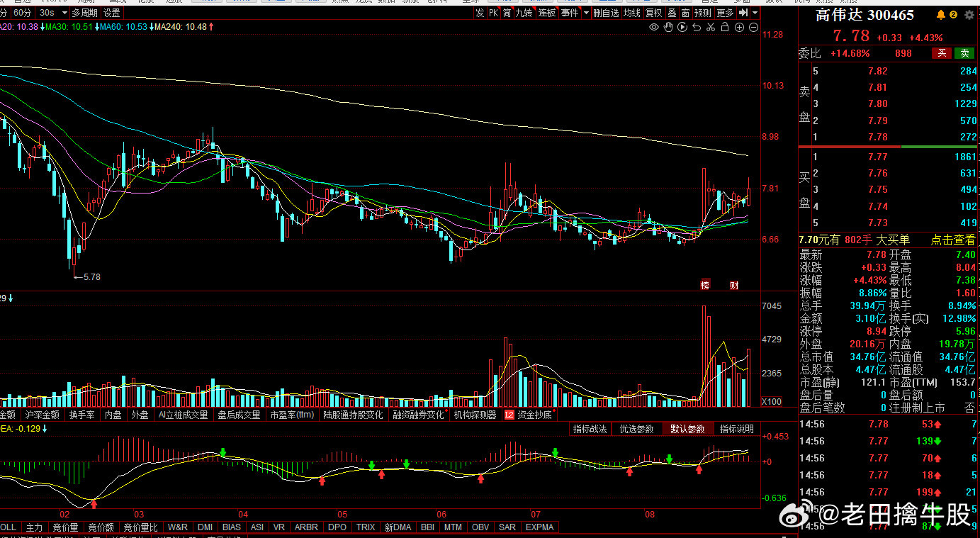Screen dimensions: 980x538
Task: Select the 机构探测器 indicator tab
Action: pos(475,415)
